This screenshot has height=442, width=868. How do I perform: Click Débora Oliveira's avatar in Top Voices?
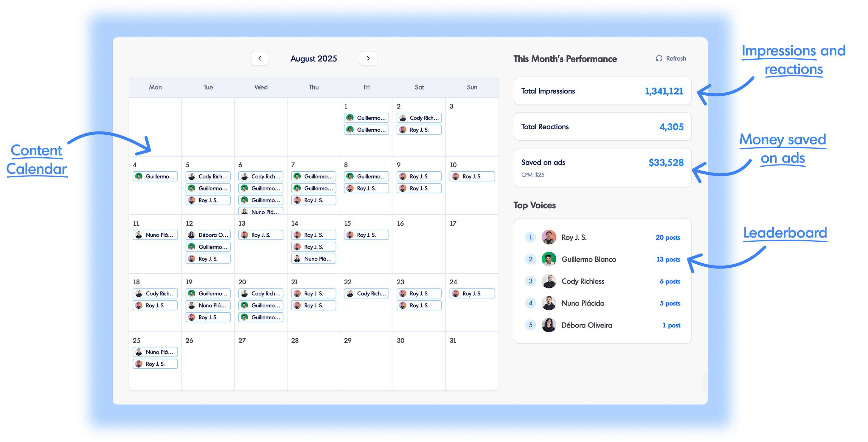pyautogui.click(x=549, y=325)
